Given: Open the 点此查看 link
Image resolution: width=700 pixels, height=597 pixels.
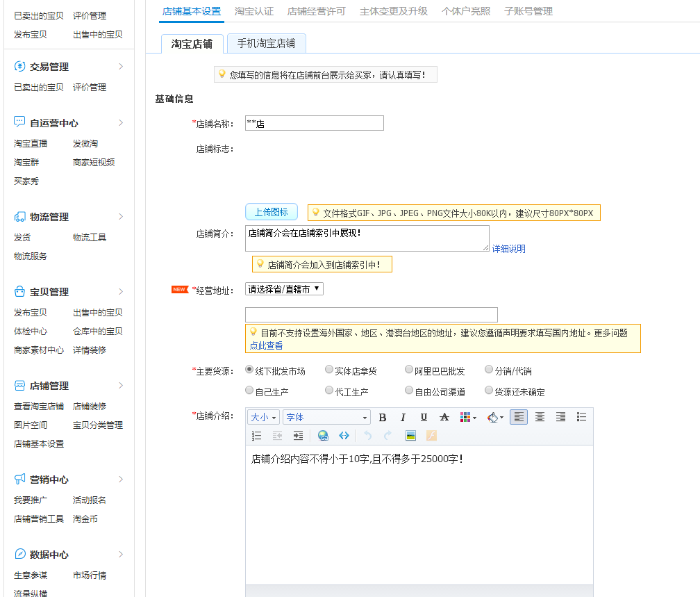Looking at the screenshot, I should coord(266,345).
